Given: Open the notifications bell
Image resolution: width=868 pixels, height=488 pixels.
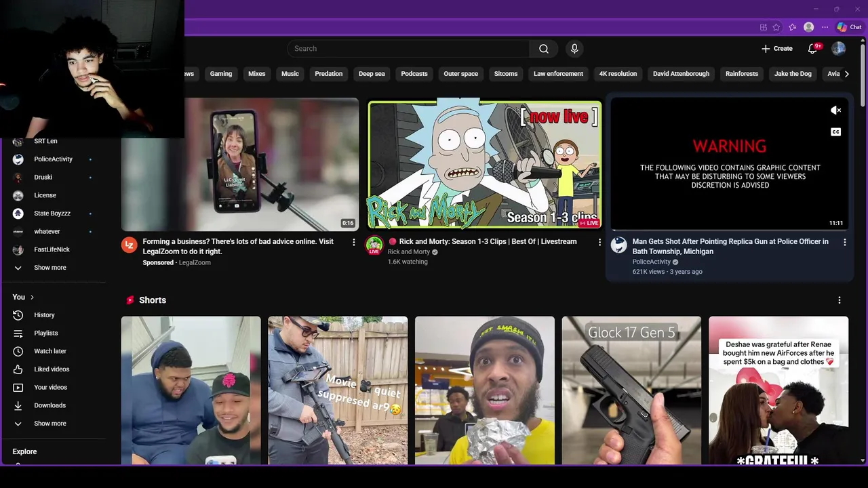Looking at the screenshot, I should point(813,49).
